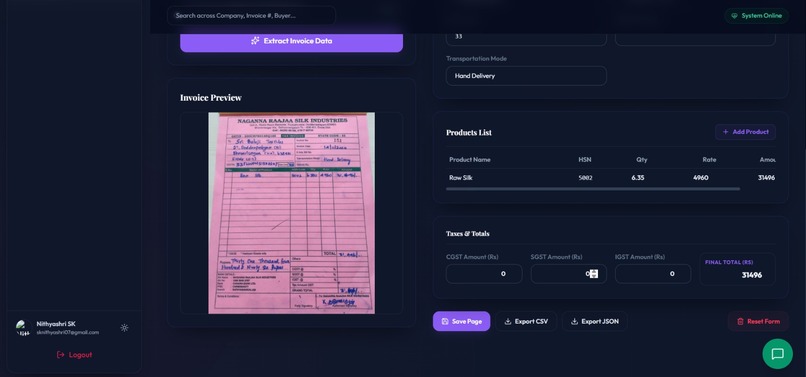Click the amount value in Raw Silk row

[766, 177]
